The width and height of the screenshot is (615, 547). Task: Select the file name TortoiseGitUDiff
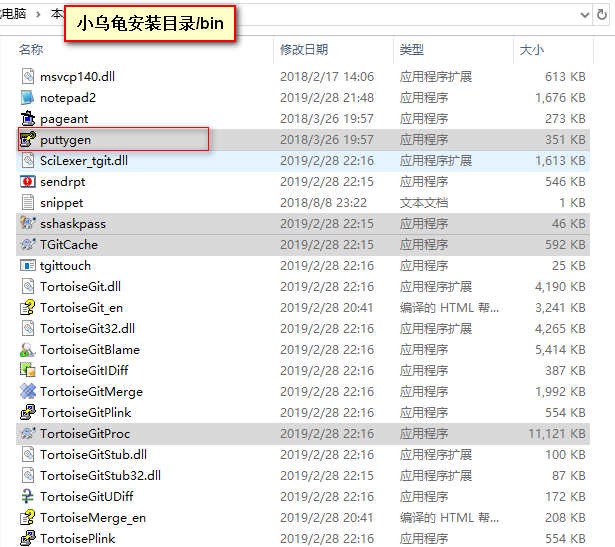[87, 497]
